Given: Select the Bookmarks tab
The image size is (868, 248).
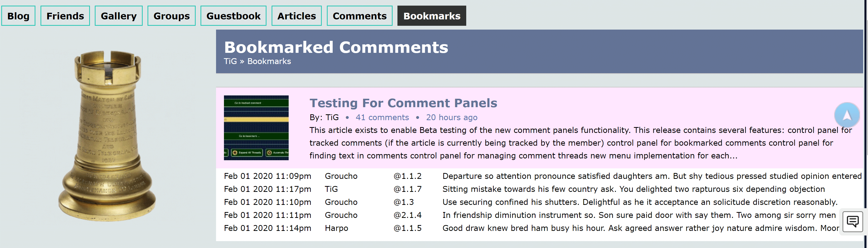Looking at the screenshot, I should (432, 16).
